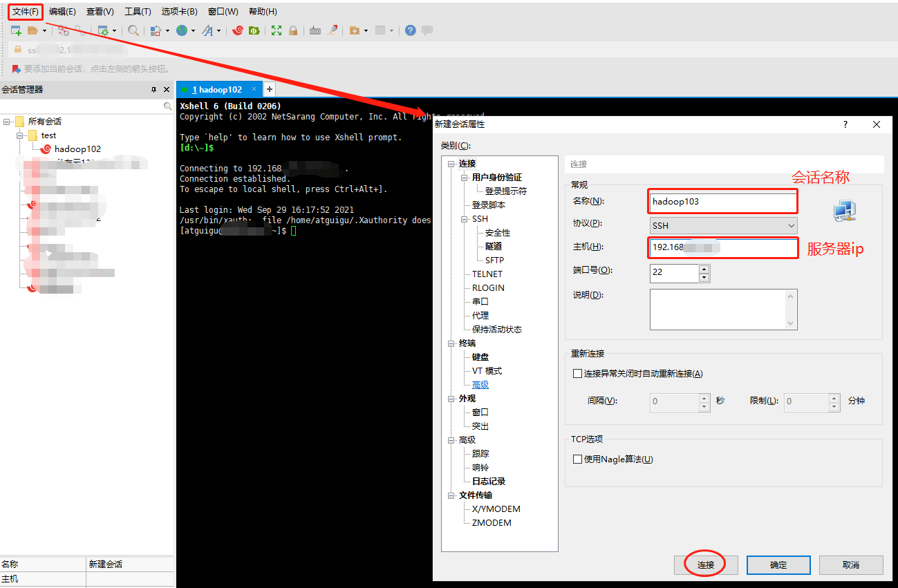The height and width of the screenshot is (588, 898).
Task: Click the keyboard icon in toolbar
Action: pyautogui.click(x=315, y=30)
